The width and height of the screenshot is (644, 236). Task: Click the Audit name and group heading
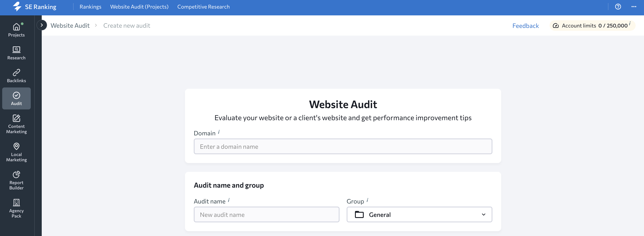(229, 185)
